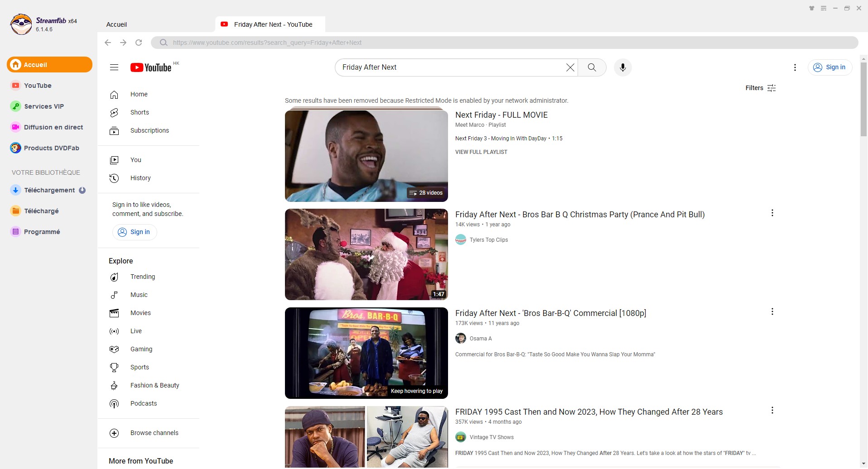Click the Movies clapperboard icon
The width and height of the screenshot is (868, 469).
click(x=114, y=313)
